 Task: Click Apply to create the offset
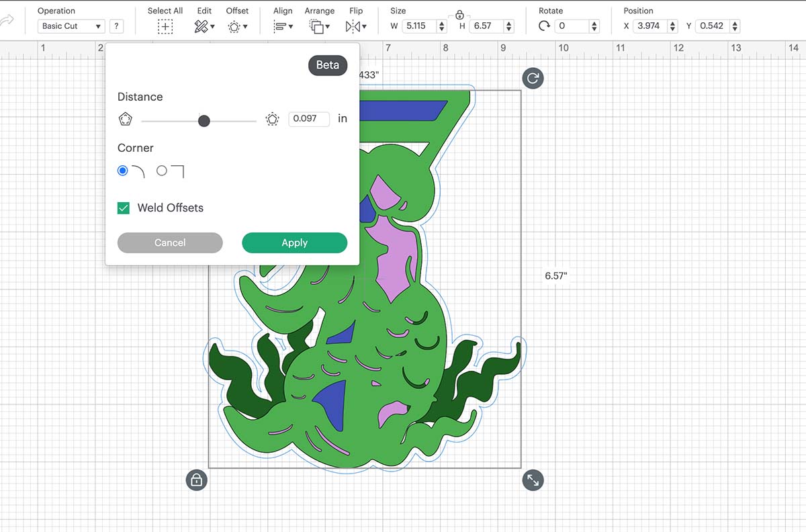pyautogui.click(x=294, y=242)
